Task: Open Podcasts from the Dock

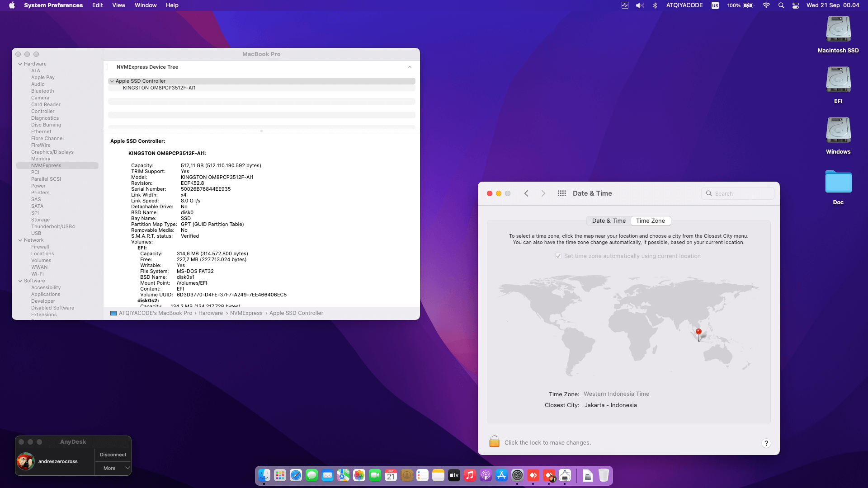Action: click(486, 475)
